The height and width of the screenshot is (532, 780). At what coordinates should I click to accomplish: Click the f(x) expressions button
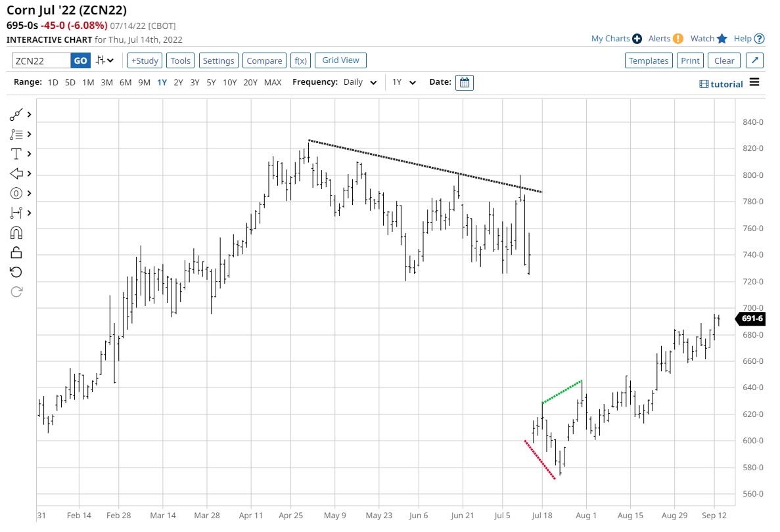pos(300,60)
